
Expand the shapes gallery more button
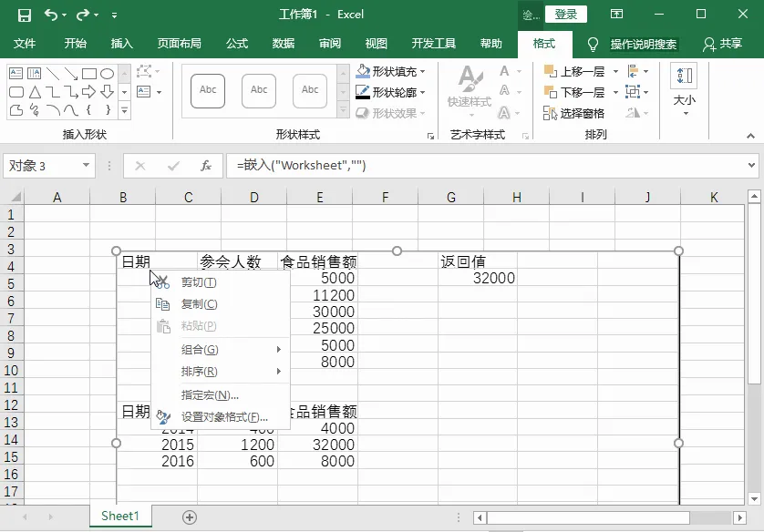(x=124, y=110)
